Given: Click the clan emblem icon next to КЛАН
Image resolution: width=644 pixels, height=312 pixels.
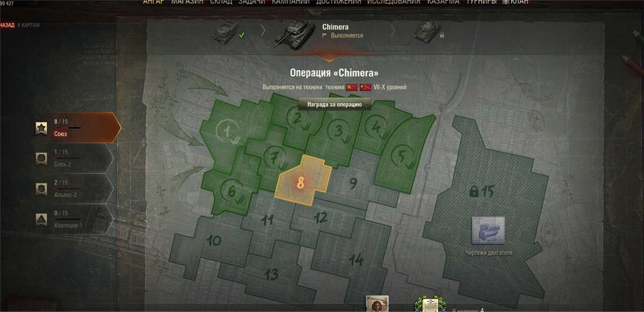Looking at the screenshot, I should coord(505,2).
